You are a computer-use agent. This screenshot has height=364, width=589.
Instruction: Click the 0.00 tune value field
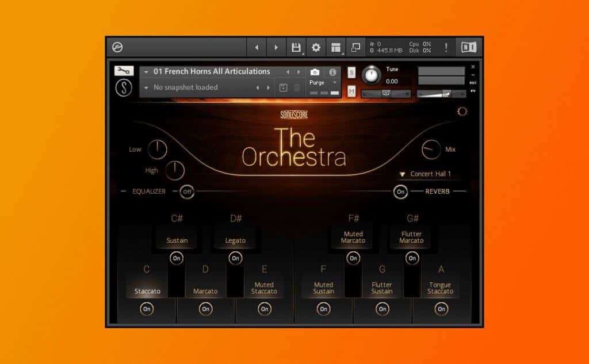pos(392,81)
